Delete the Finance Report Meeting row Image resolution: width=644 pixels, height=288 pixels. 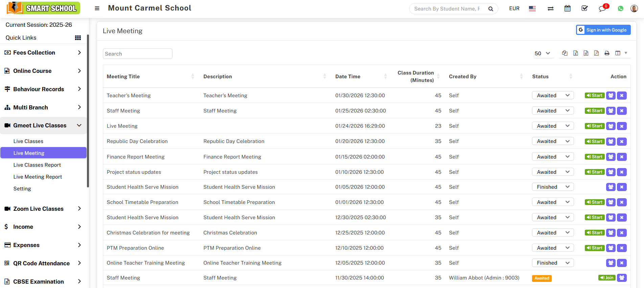tap(622, 157)
